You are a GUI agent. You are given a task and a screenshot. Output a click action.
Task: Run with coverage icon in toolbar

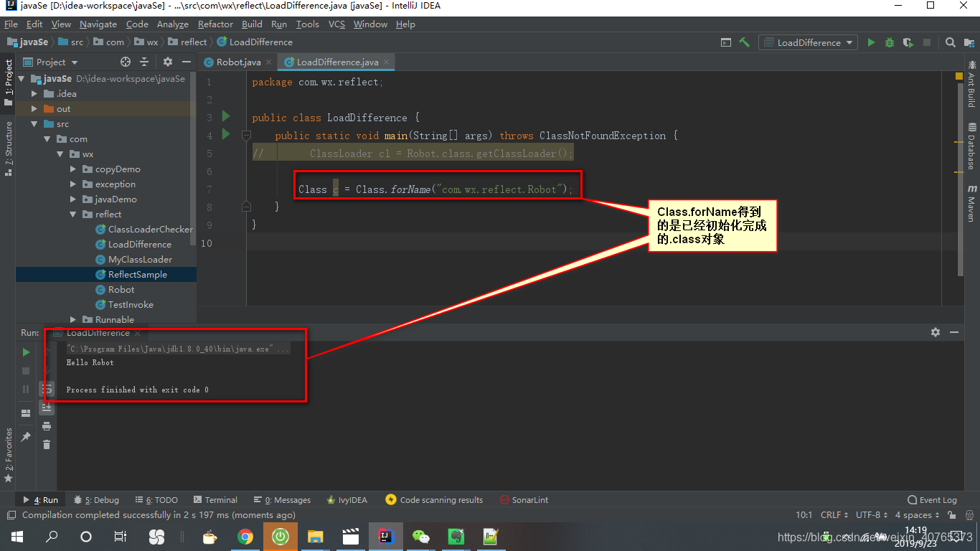(x=908, y=42)
